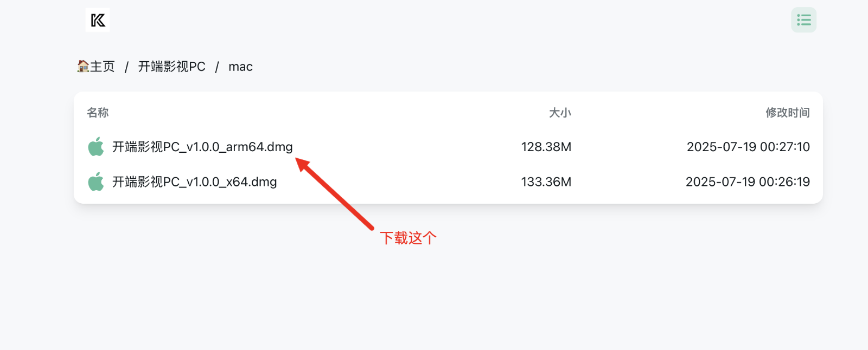Click Apple icon beside arm64 dmg file

96,147
